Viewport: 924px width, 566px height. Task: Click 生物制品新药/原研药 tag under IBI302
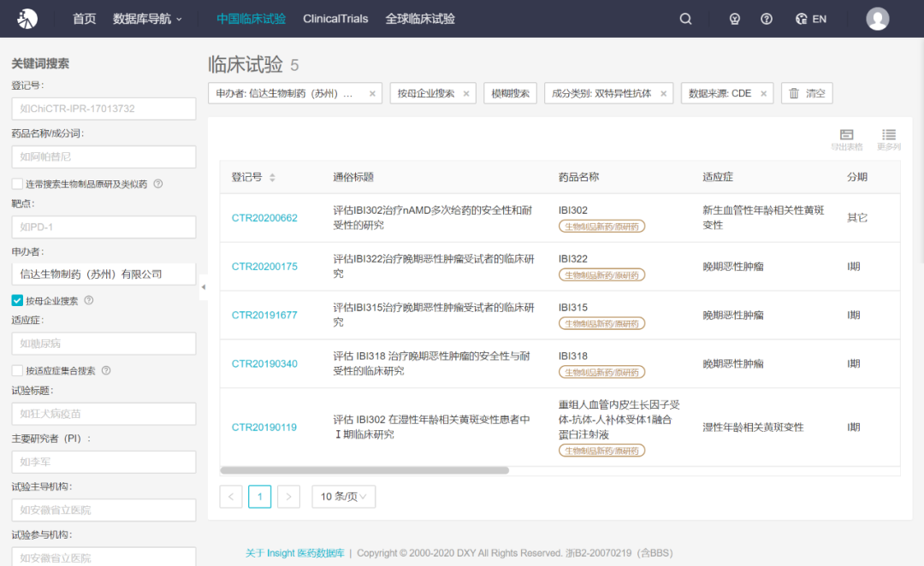click(x=601, y=227)
